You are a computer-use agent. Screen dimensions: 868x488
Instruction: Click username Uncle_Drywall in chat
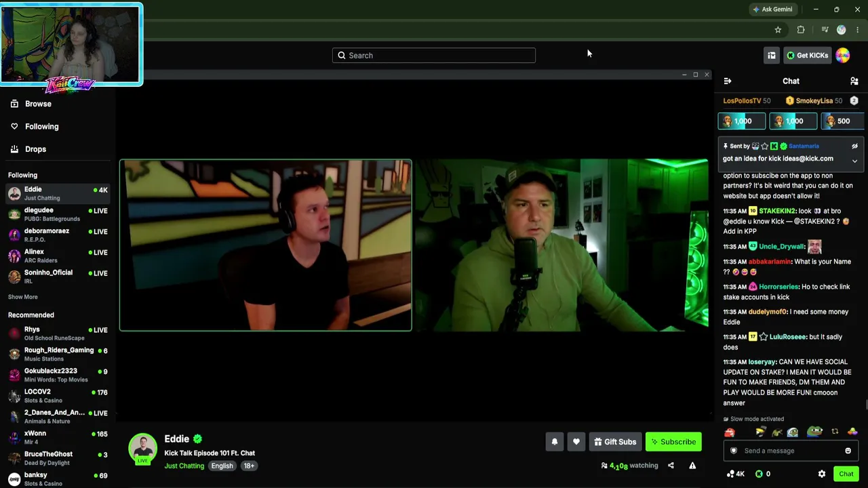[x=781, y=247]
